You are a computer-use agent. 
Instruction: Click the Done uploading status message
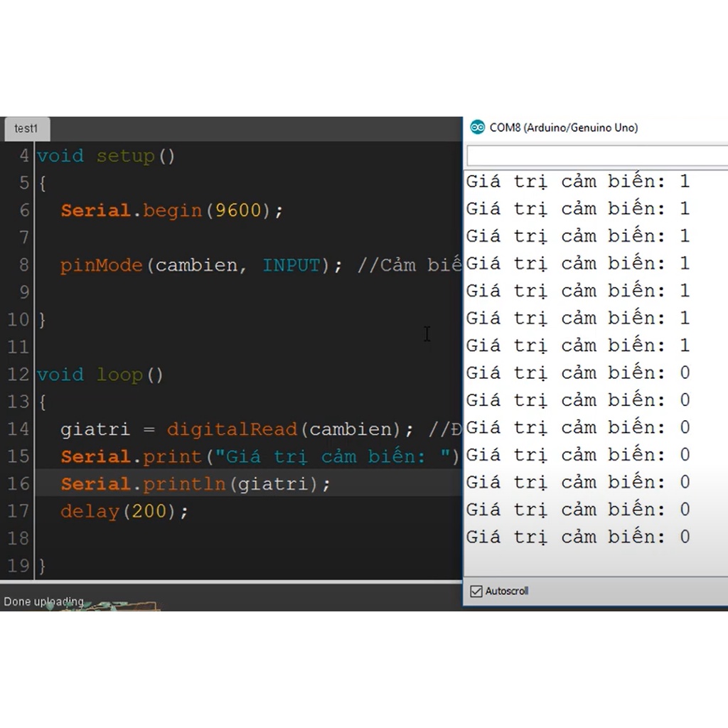(43, 601)
